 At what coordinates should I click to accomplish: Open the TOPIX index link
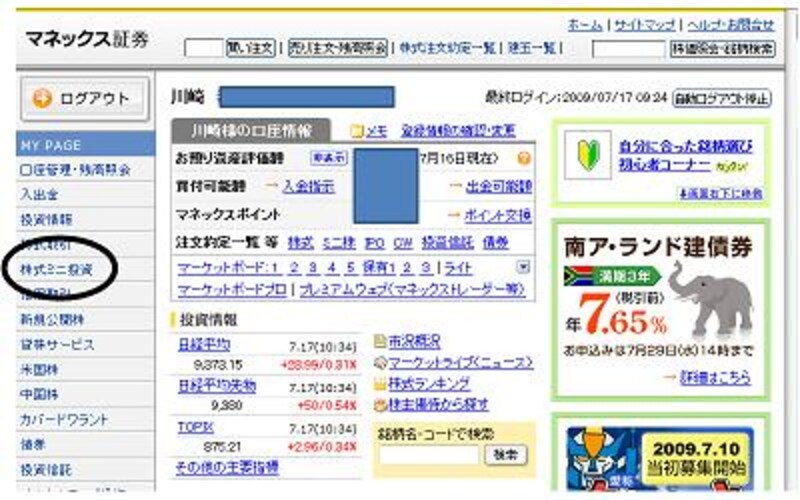(x=195, y=427)
